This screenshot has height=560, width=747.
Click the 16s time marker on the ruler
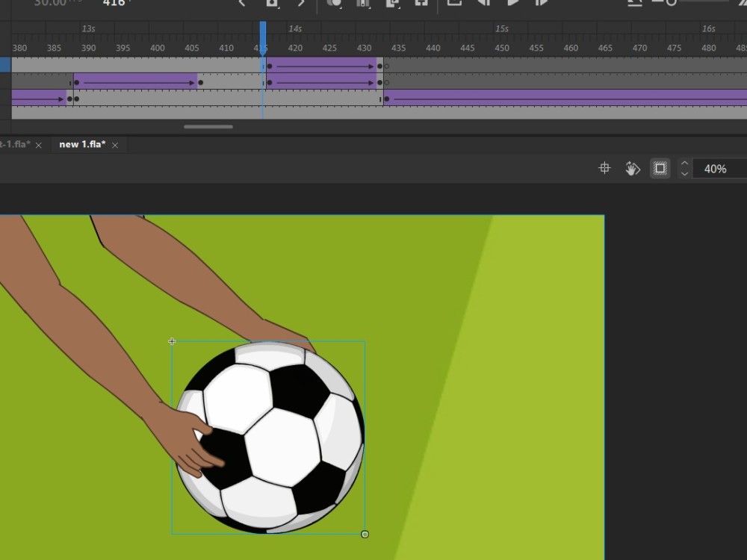click(x=708, y=28)
